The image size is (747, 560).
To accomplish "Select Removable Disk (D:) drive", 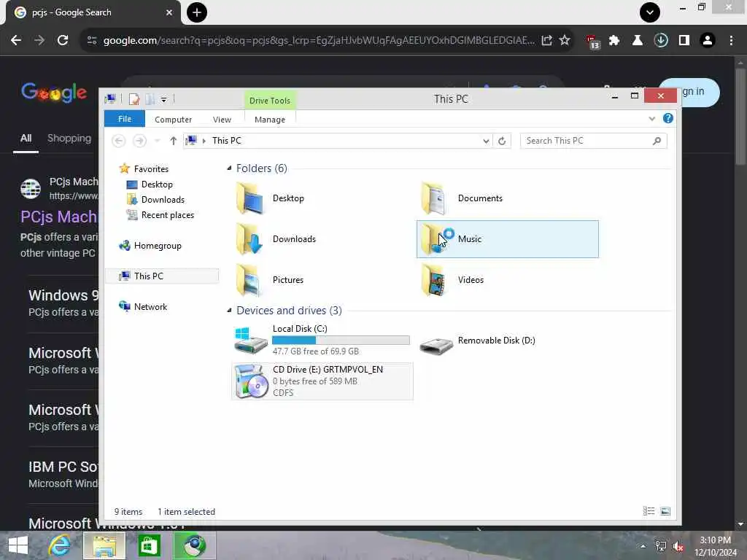I will pos(478,341).
